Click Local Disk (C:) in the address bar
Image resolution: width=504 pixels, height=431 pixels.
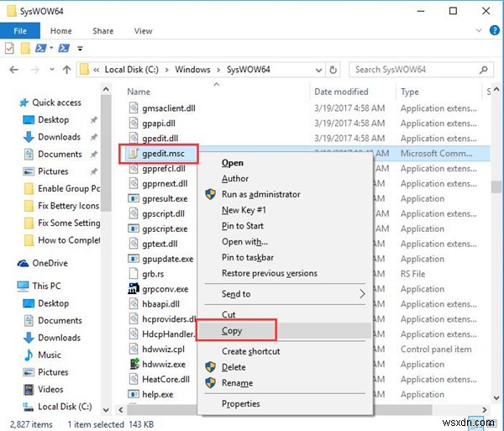click(132, 70)
